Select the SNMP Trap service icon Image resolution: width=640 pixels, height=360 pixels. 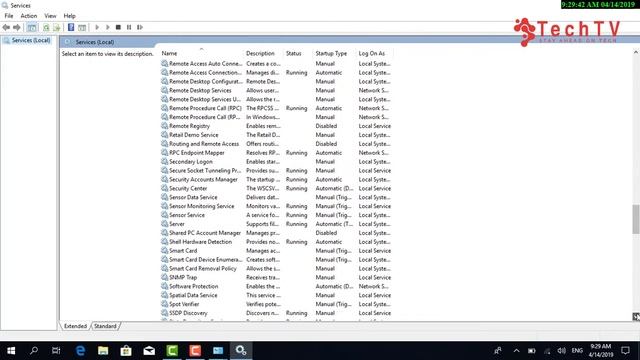click(x=164, y=277)
